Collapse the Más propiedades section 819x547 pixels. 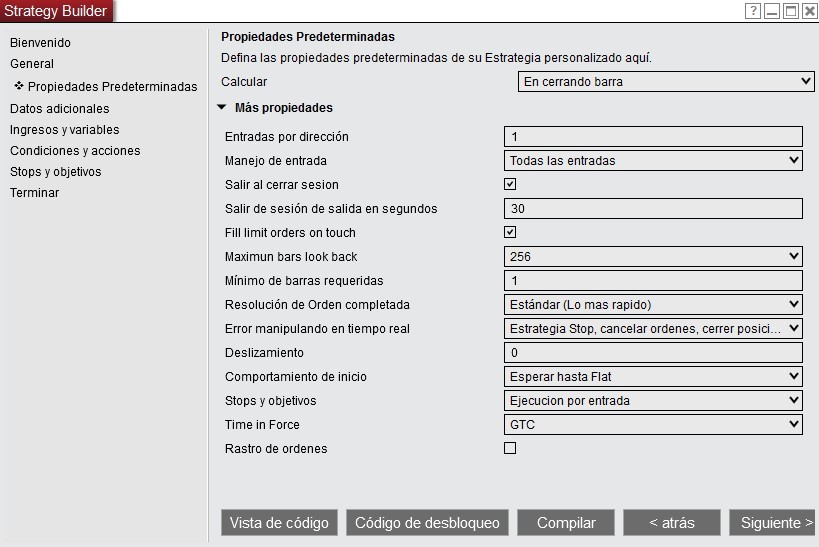tap(221, 108)
